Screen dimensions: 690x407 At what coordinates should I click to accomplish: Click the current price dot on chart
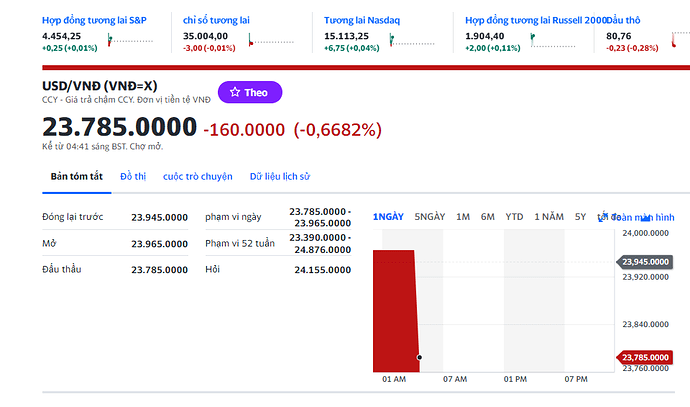pos(419,357)
